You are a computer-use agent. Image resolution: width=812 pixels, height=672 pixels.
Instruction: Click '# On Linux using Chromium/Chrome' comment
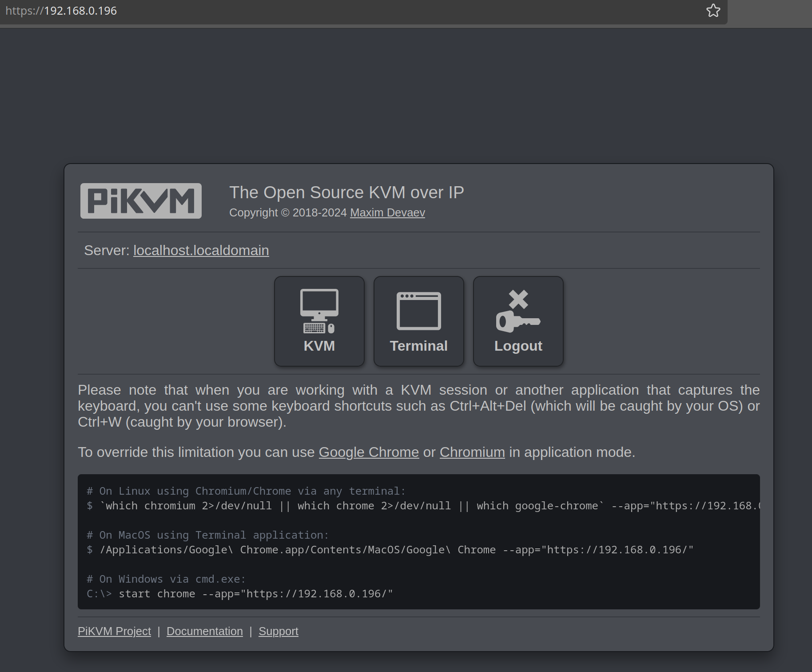pos(246,491)
